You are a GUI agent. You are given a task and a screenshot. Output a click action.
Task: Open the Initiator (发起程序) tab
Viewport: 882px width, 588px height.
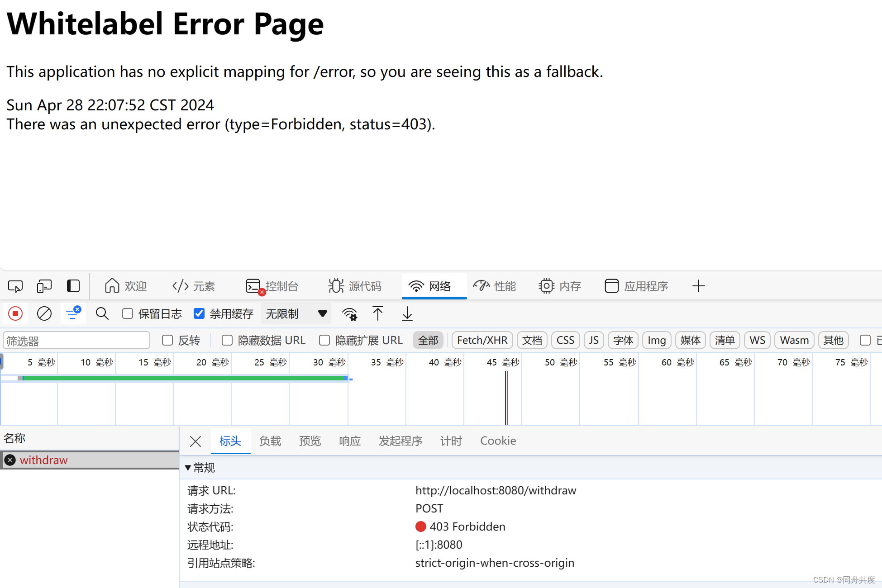tap(400, 441)
